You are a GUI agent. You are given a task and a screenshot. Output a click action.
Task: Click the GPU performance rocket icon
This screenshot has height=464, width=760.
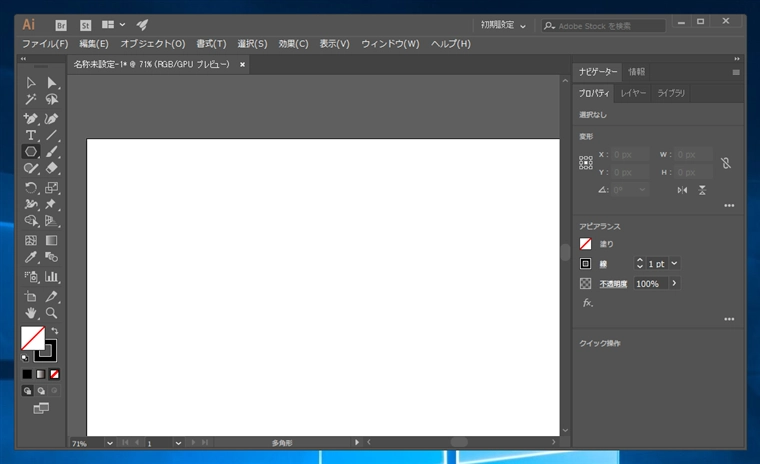[x=142, y=25]
